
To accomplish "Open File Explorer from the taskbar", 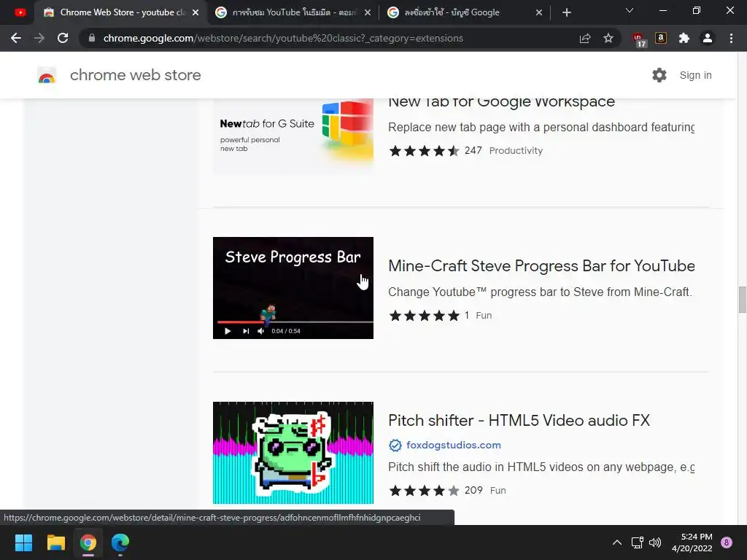I will click(x=55, y=542).
